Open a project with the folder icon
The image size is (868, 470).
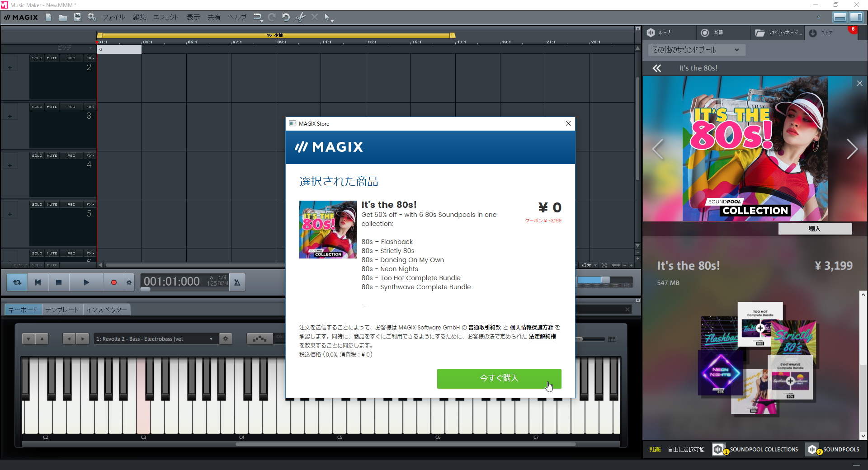pyautogui.click(x=63, y=17)
